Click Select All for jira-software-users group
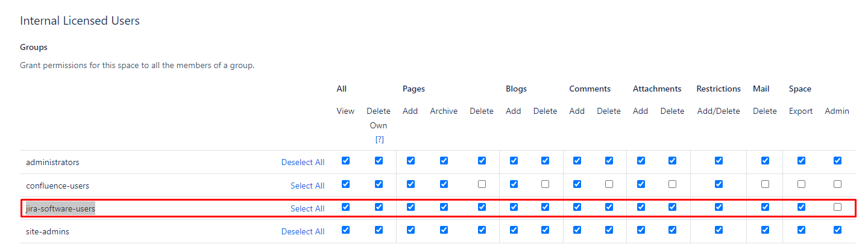The image size is (868, 250). (x=307, y=208)
